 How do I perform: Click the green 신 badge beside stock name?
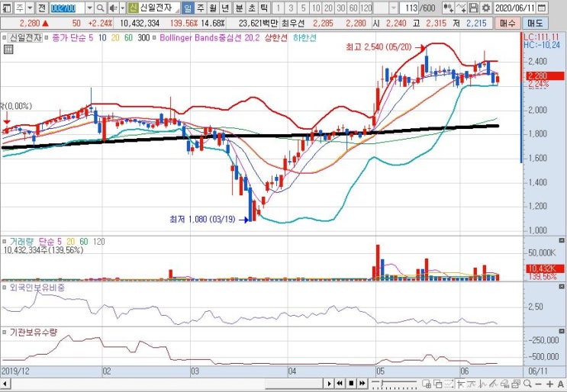click(133, 8)
